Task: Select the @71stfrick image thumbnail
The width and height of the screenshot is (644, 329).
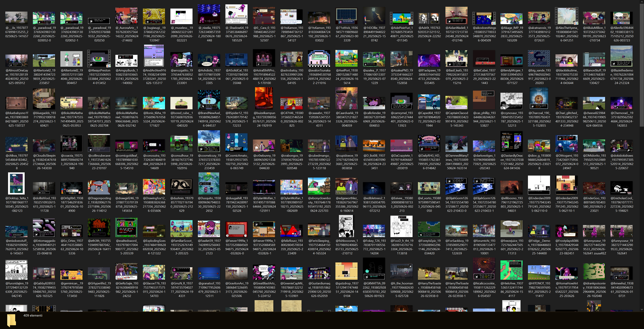Action: (x=346, y=16)
